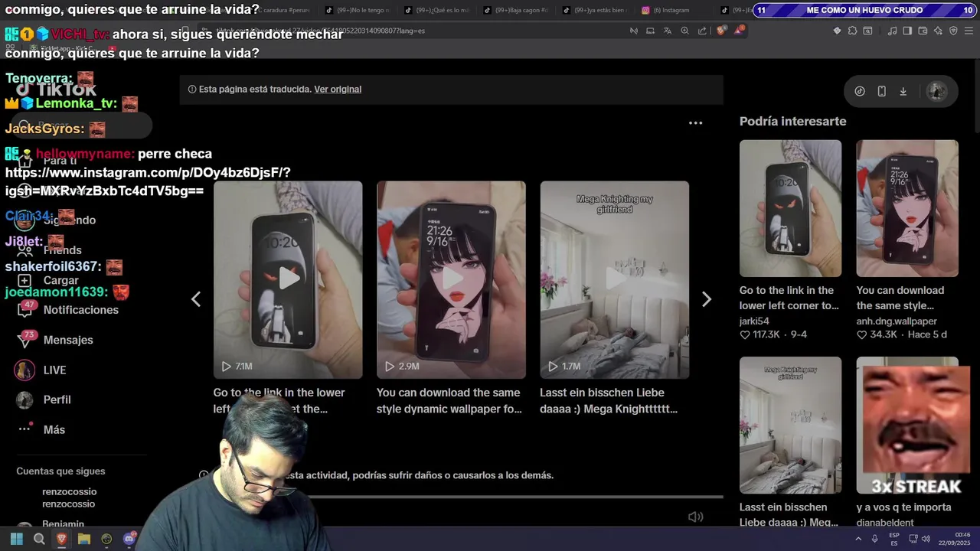Show next videos with right arrow

[707, 299]
